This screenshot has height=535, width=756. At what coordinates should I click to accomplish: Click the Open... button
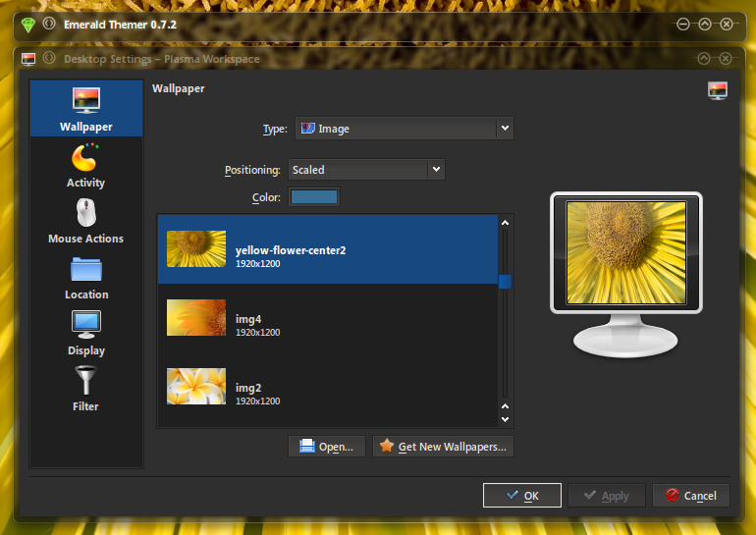[x=326, y=447]
